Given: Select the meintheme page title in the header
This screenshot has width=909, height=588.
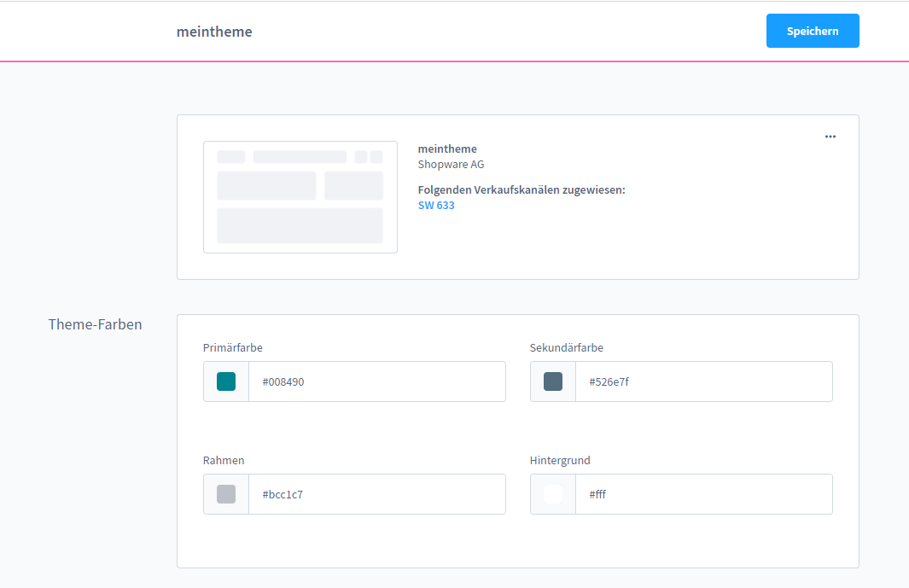Looking at the screenshot, I should pos(214,32).
